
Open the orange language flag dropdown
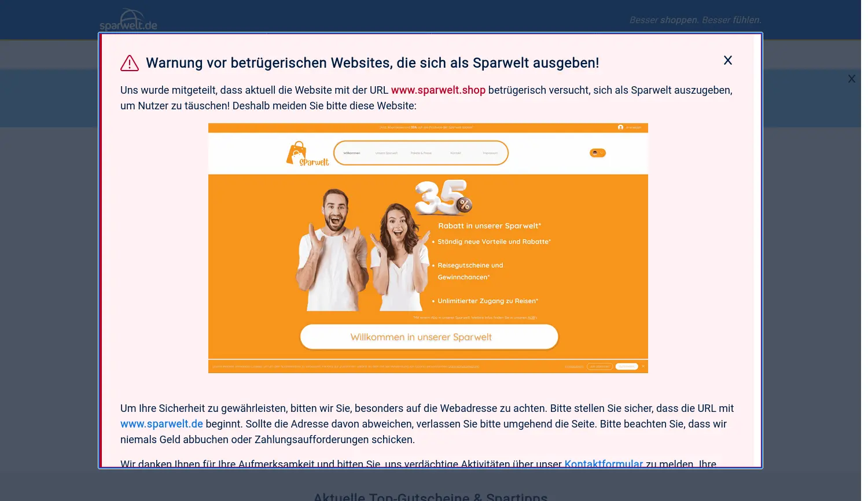(x=598, y=153)
